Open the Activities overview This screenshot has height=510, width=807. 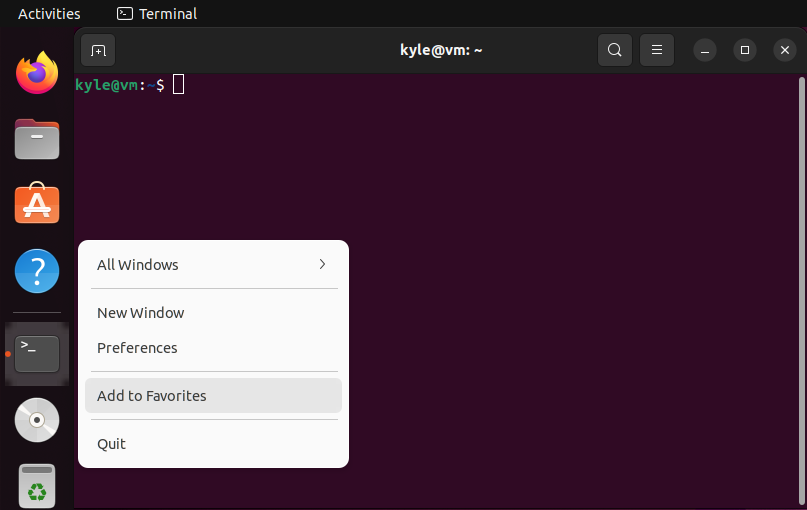click(49, 14)
